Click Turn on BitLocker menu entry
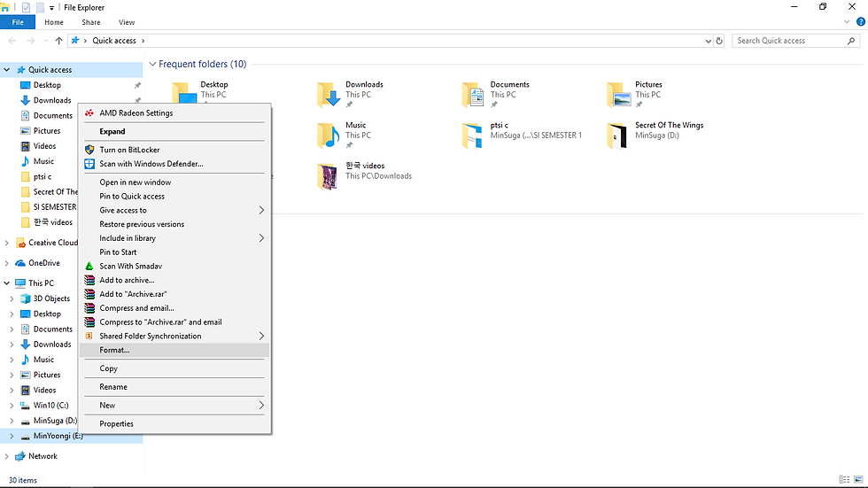 pos(174,150)
